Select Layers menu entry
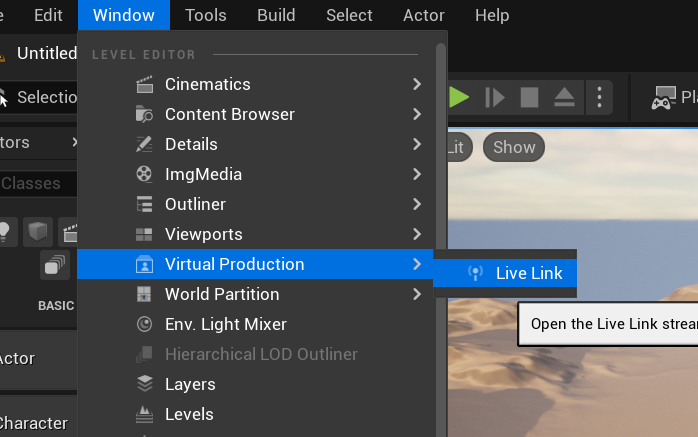The height and width of the screenshot is (437, 698). (256, 384)
